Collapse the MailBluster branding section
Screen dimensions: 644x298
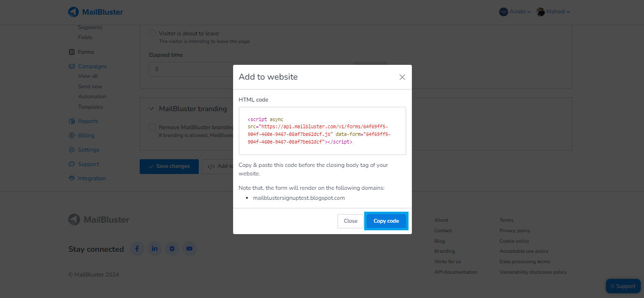pos(152,109)
